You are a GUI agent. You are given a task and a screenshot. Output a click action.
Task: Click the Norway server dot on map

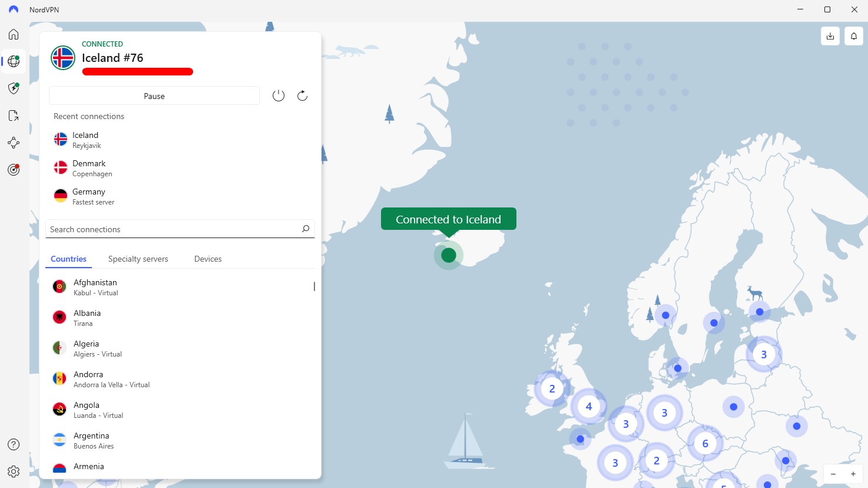(x=665, y=315)
